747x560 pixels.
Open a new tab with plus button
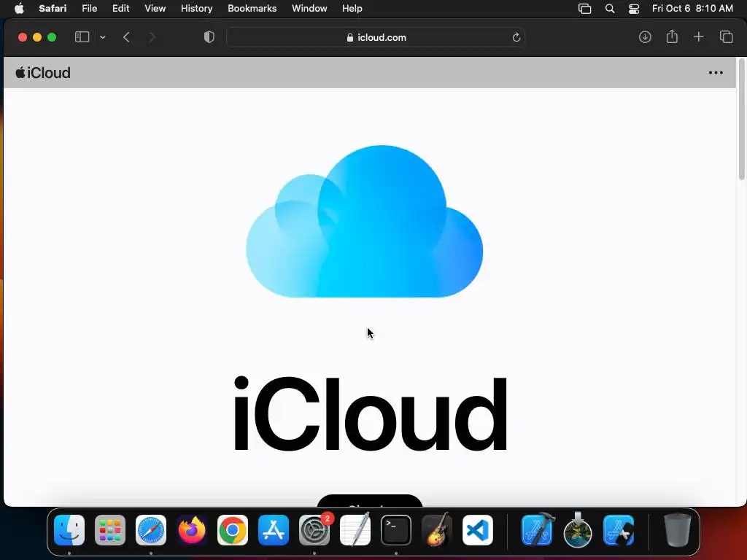698,37
